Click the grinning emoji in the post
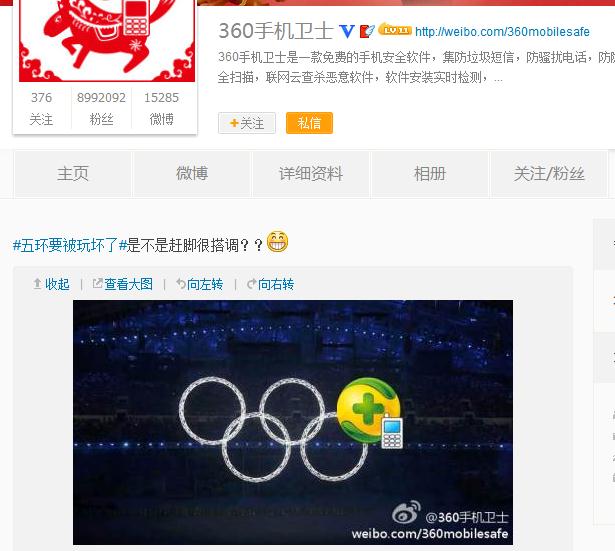The height and width of the screenshot is (551, 615). [277, 242]
